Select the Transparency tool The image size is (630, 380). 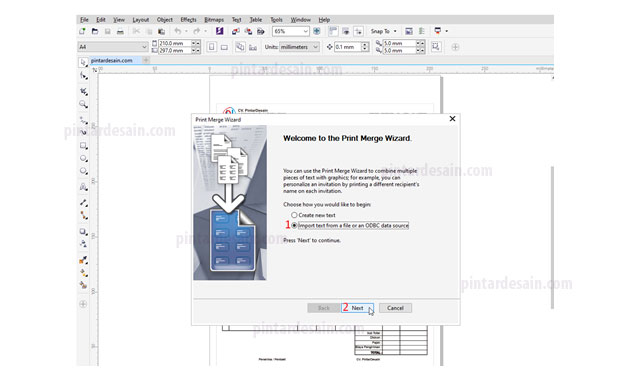[x=83, y=244]
